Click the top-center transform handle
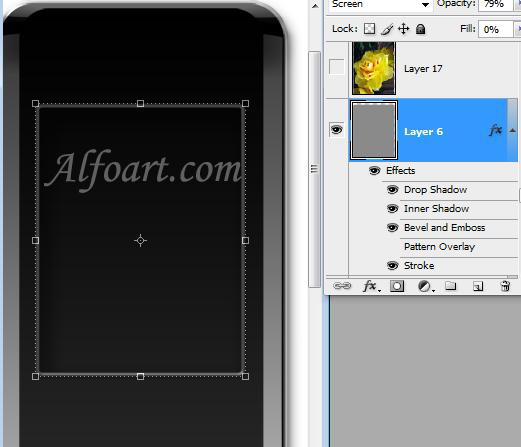The width and height of the screenshot is (521, 447). coord(140,104)
